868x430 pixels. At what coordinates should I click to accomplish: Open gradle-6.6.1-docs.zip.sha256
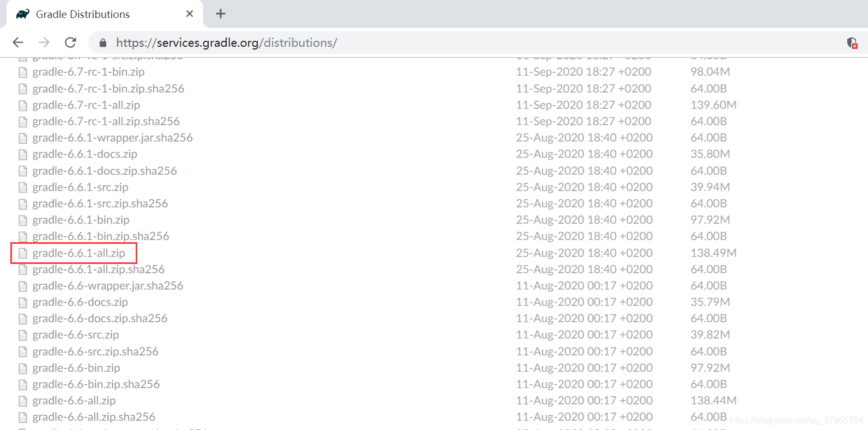[x=105, y=170]
